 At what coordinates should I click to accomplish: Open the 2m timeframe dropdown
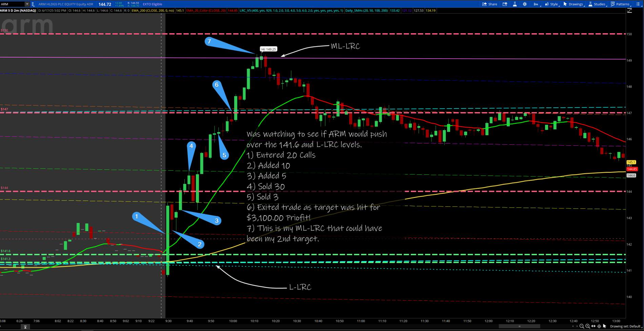coord(536,4)
